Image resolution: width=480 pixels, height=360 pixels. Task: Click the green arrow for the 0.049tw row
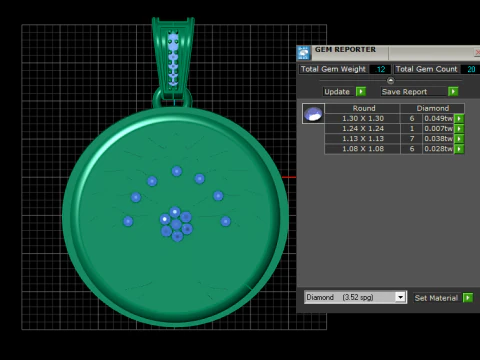click(x=459, y=118)
